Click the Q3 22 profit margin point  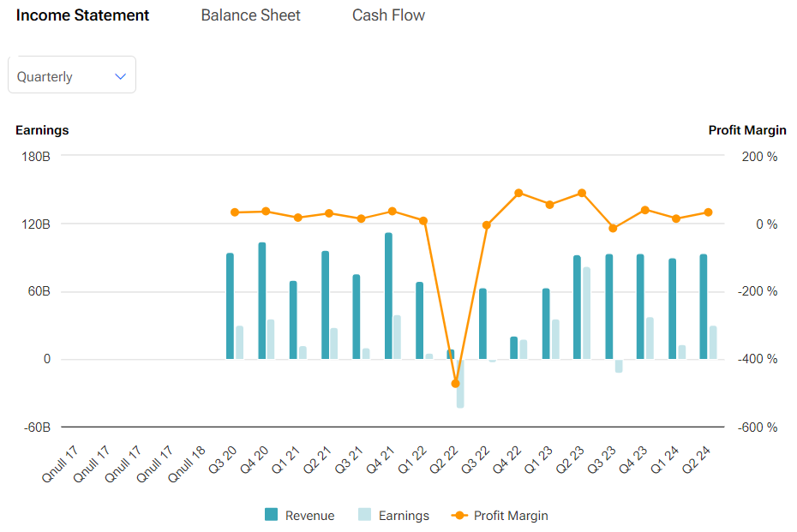click(487, 225)
